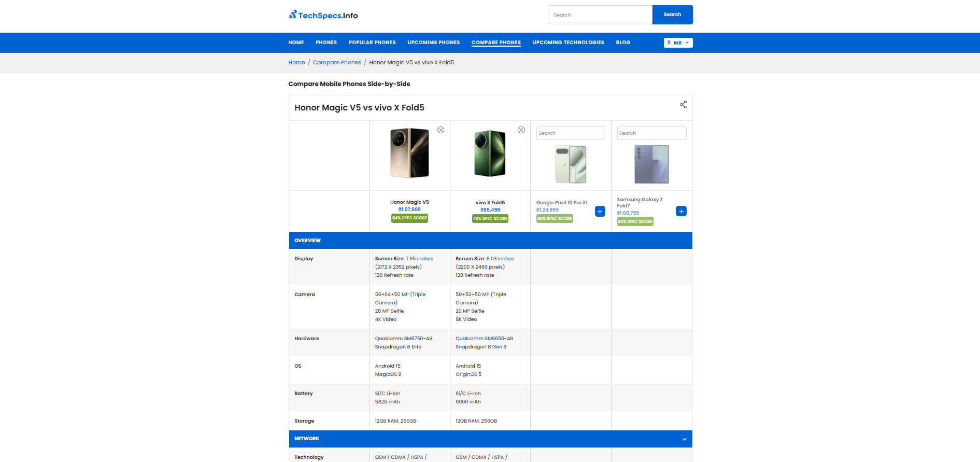This screenshot has height=462, width=980.
Task: Open the vivo X Fold5 phone image
Action: (x=490, y=153)
